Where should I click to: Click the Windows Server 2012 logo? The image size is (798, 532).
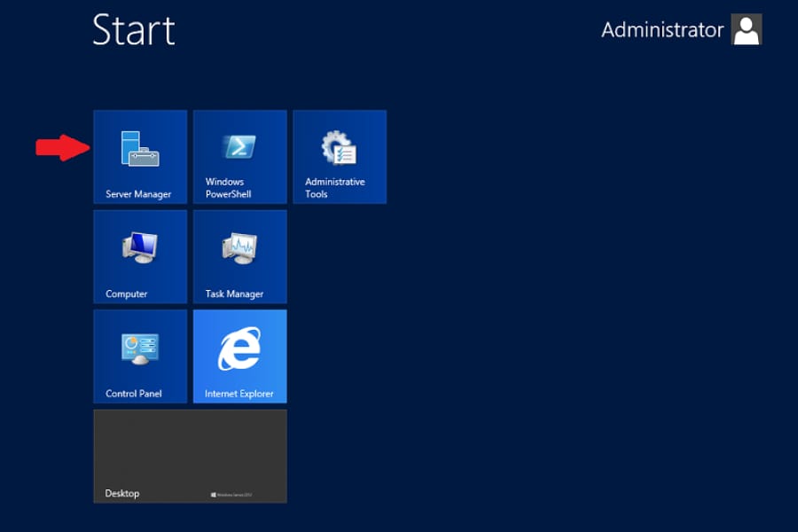pos(232,494)
